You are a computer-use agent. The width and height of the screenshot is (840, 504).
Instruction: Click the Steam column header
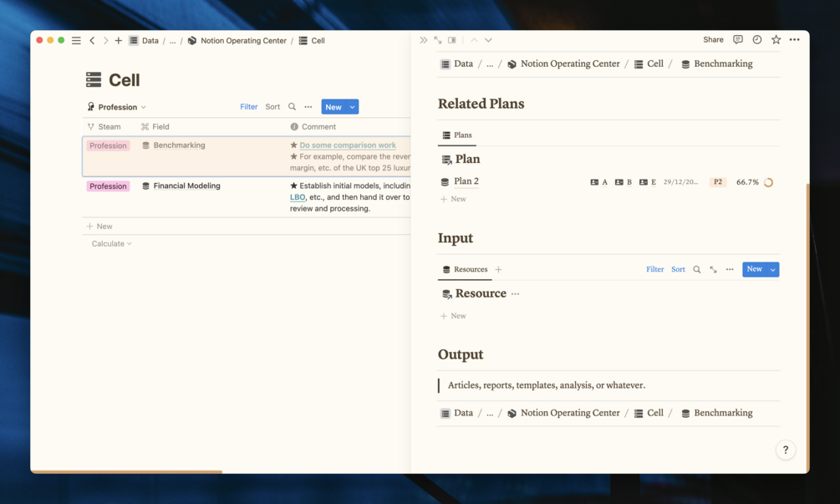click(104, 127)
